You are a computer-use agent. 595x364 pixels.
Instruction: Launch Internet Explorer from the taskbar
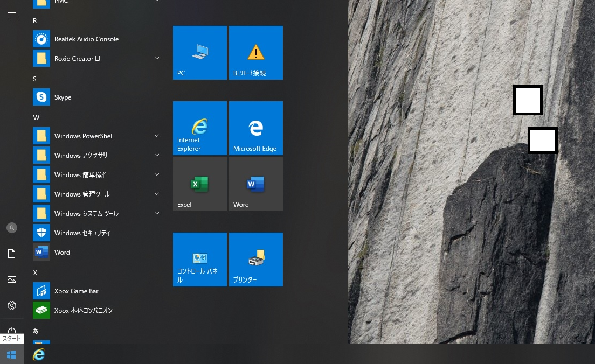pos(39,354)
